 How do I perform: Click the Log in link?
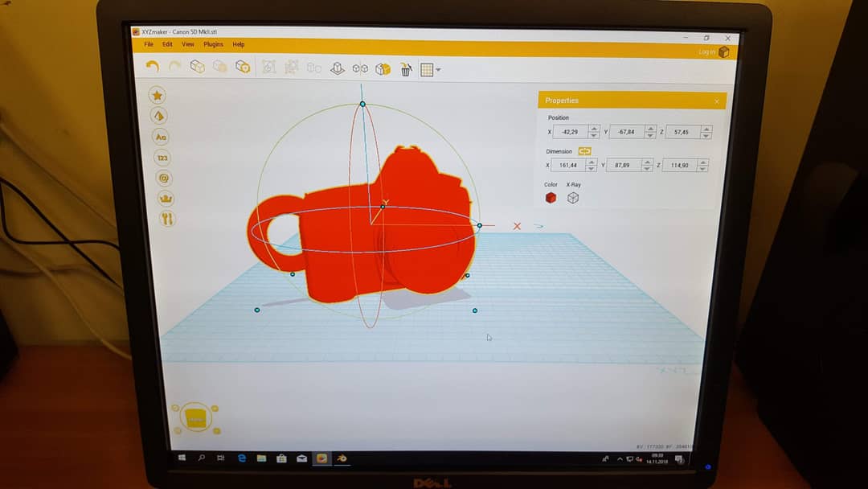(x=706, y=52)
